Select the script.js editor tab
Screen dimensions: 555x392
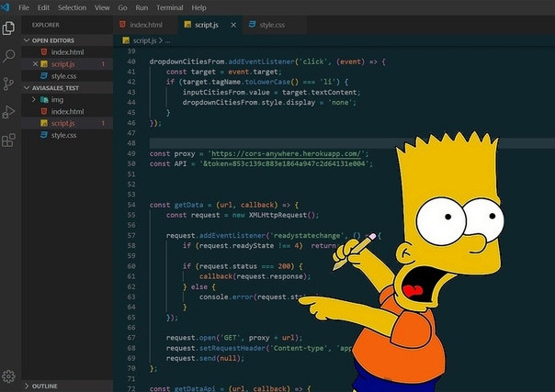click(210, 25)
